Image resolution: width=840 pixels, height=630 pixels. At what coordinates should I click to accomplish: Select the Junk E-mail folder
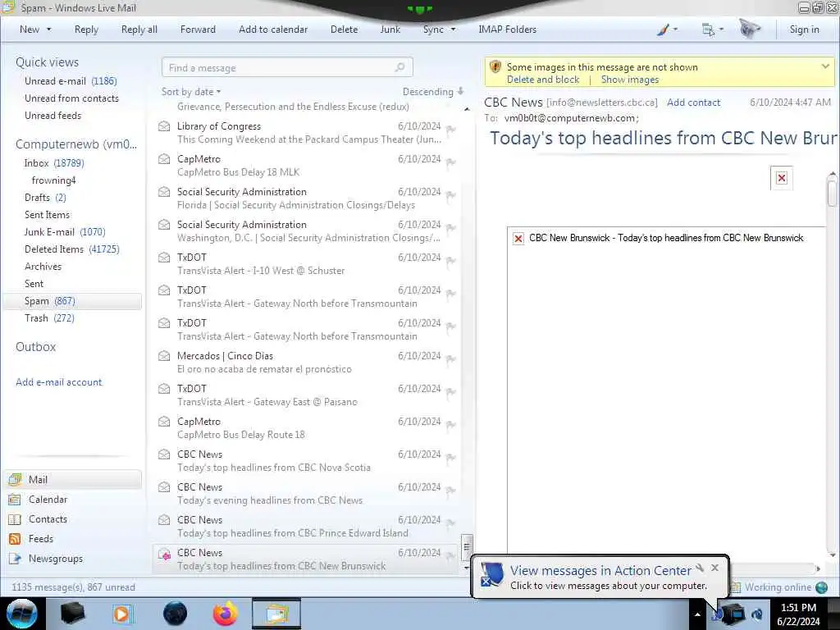65,232
